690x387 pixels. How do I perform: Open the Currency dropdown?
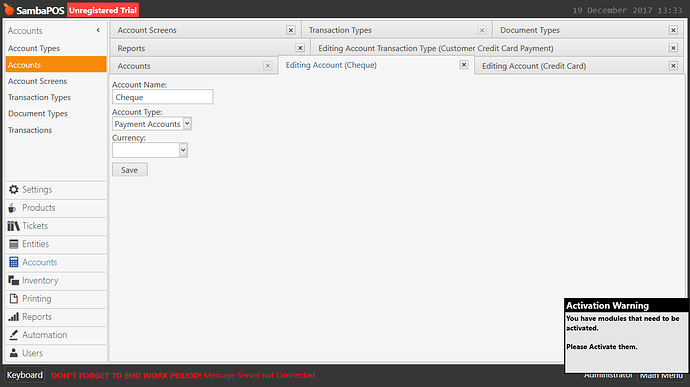[183, 150]
